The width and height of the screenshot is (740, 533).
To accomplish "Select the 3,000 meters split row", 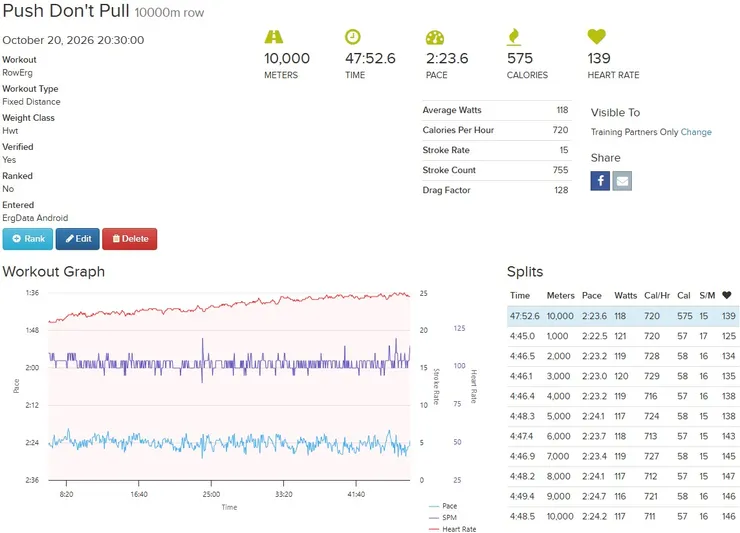I will point(623,376).
